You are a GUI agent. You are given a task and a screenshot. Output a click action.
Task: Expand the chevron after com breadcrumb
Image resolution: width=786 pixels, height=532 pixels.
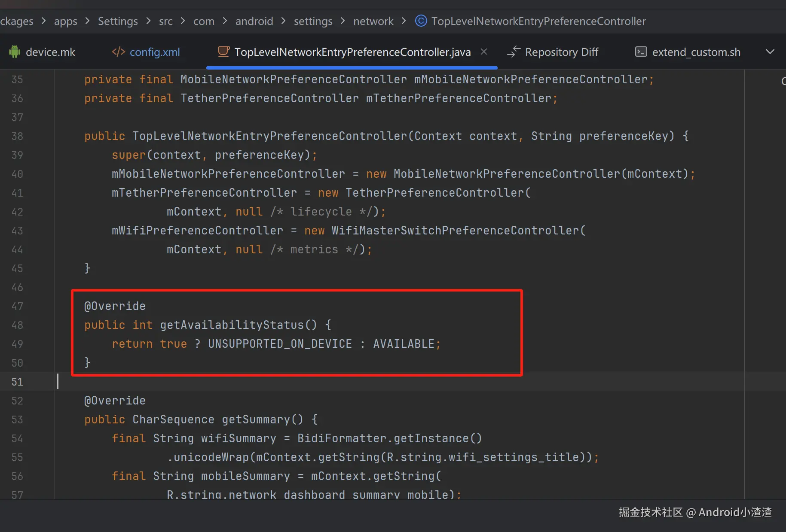point(225,21)
